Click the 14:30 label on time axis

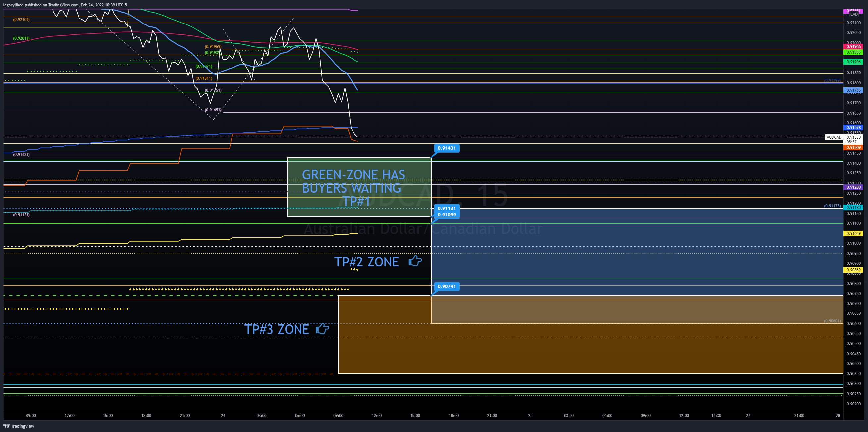[x=716, y=415]
